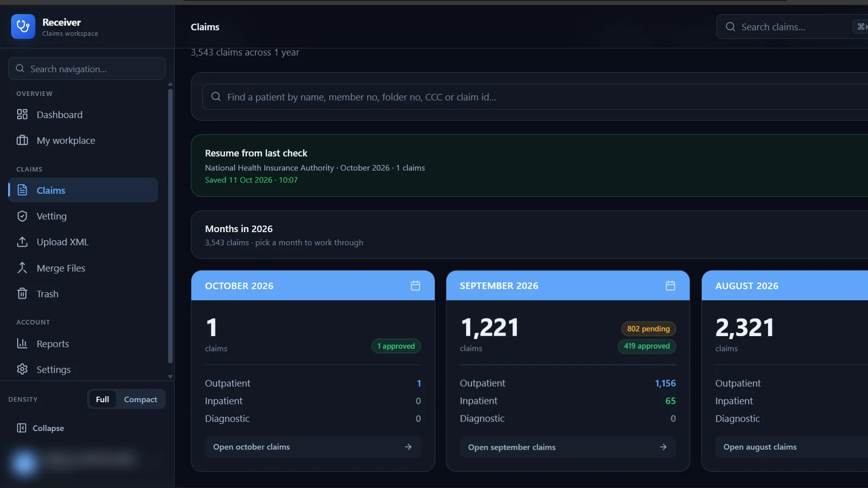Screen dimensions: 868x488
Task: Switch density to Full
Action: (103, 399)
